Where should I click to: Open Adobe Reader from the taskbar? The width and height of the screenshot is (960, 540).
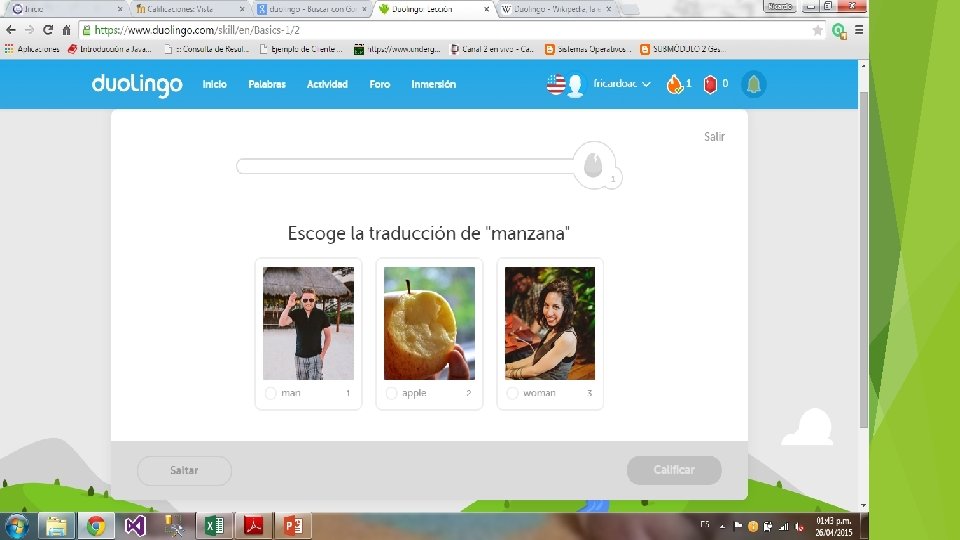(253, 526)
